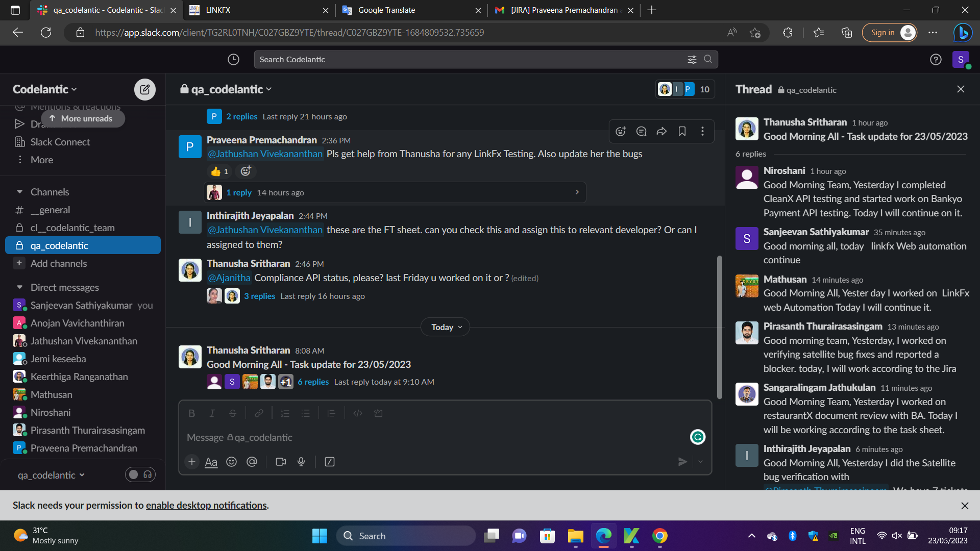
Task: Click the enable desktop notifications link
Action: 206,505
